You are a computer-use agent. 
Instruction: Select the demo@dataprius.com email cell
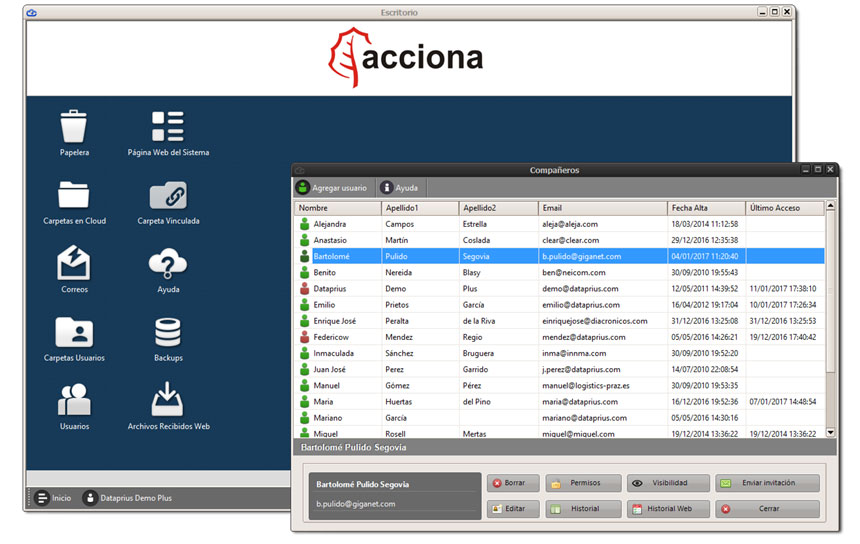580,288
